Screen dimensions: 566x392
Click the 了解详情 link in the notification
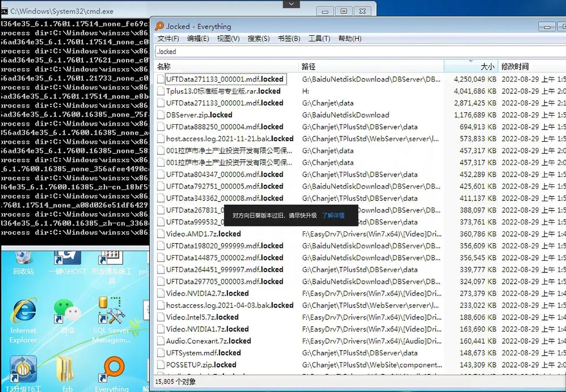click(333, 216)
